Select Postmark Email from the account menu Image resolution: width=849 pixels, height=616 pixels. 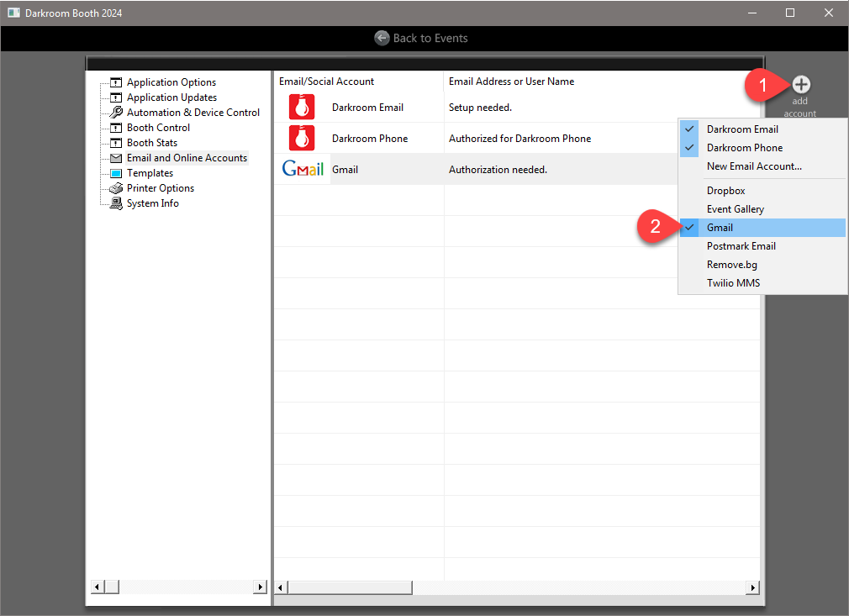(762, 246)
